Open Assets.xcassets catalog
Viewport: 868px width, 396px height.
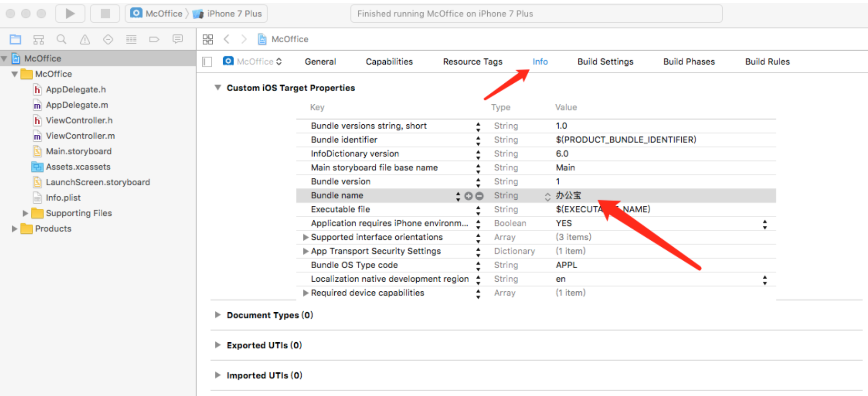[78, 167]
